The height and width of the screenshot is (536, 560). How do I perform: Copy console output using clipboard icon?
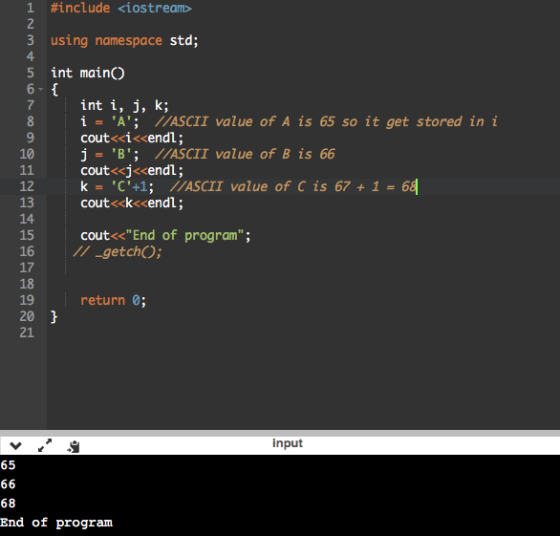[73, 446]
